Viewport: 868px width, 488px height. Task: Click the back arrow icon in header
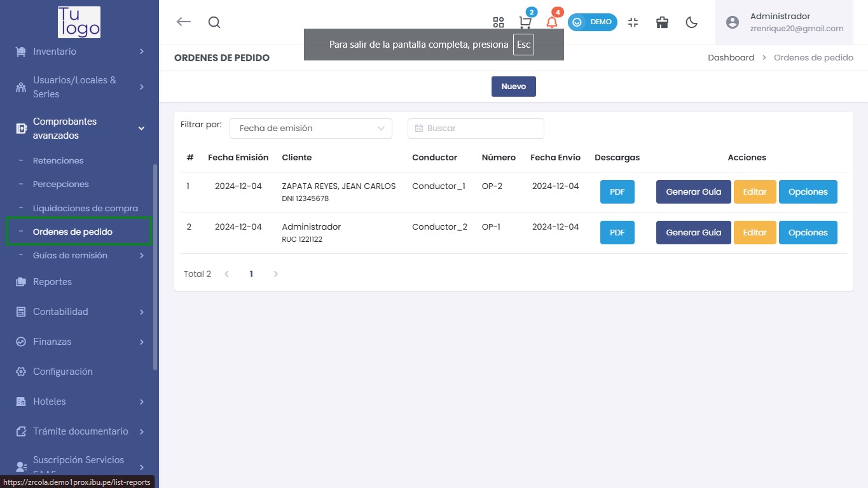click(183, 22)
